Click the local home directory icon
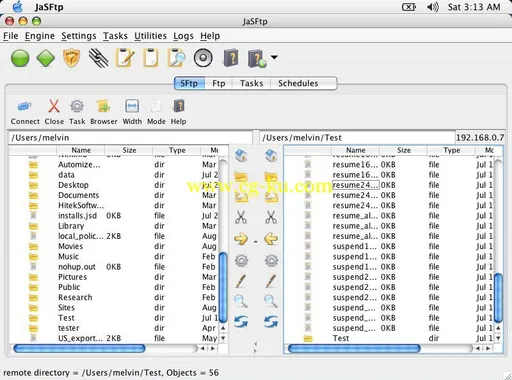This screenshot has width=512, height=380. pyautogui.click(x=241, y=156)
